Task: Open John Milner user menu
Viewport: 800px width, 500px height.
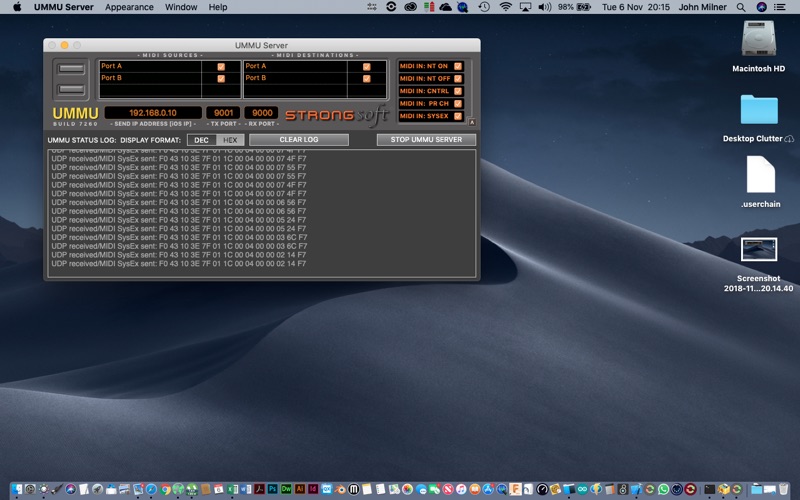Action: (703, 7)
